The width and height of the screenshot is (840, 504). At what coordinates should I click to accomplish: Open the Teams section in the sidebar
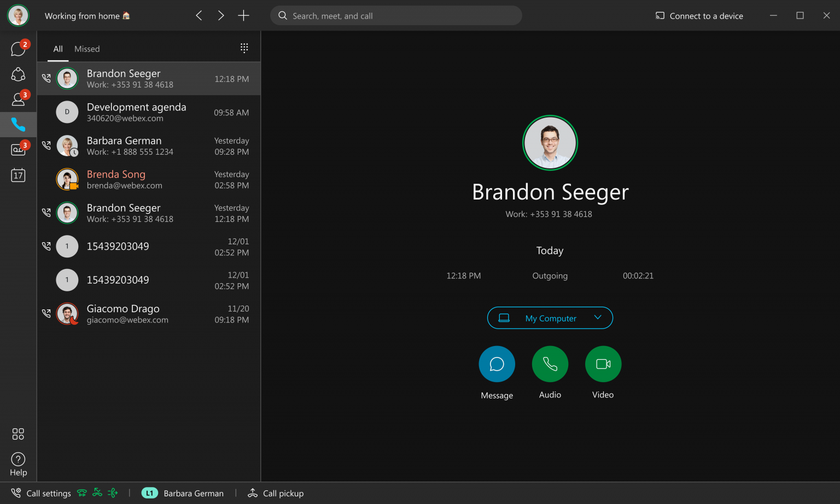pyautogui.click(x=18, y=74)
